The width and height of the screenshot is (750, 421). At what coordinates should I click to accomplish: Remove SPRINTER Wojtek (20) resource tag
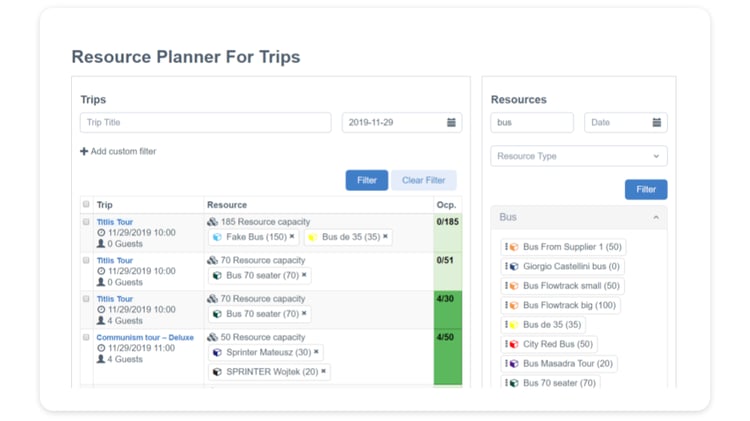[x=324, y=372]
